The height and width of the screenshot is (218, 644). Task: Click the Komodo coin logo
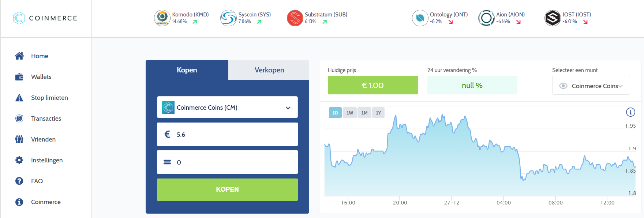click(x=162, y=18)
